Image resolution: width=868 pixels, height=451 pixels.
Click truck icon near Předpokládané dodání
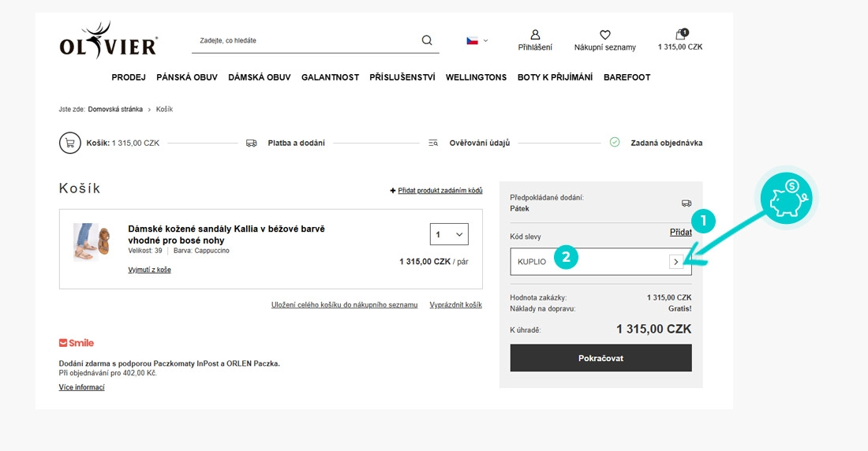click(x=687, y=203)
